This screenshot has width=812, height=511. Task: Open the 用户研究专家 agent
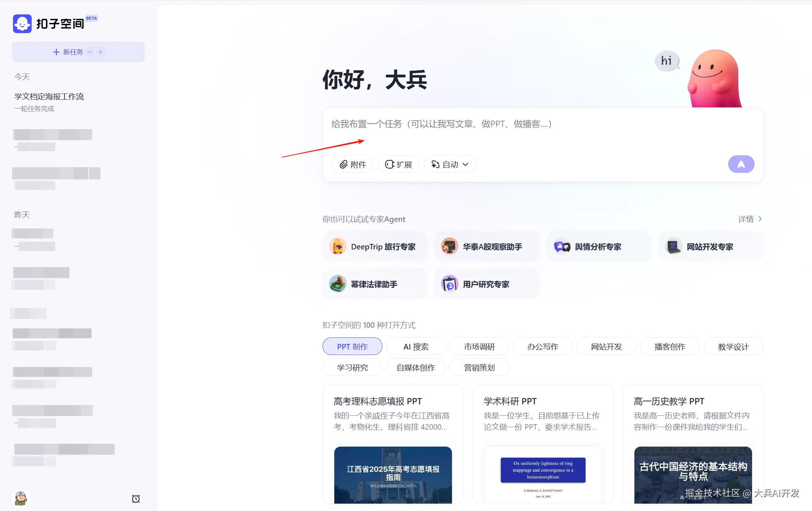pyautogui.click(x=487, y=284)
